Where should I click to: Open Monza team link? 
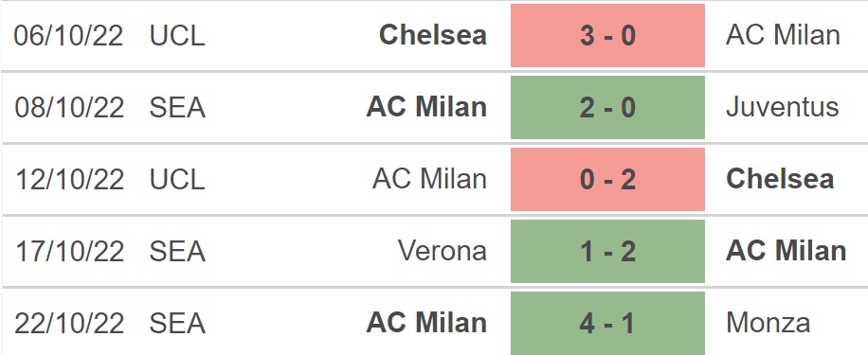(x=768, y=323)
